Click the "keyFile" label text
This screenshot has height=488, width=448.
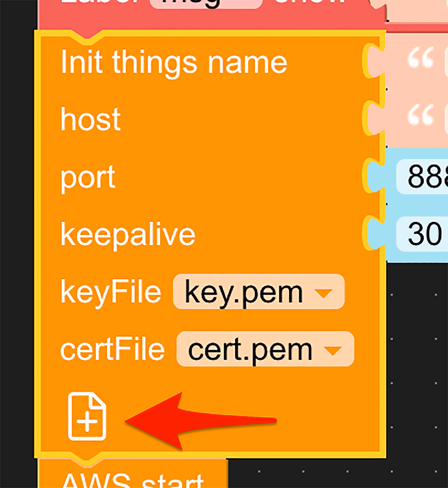tap(110, 292)
